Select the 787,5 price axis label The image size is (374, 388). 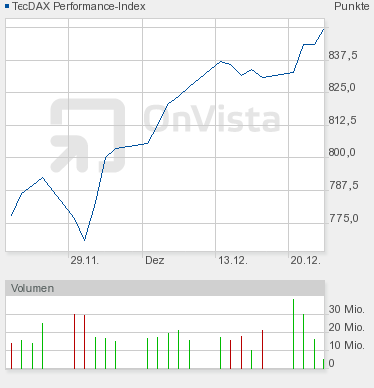coord(344,185)
